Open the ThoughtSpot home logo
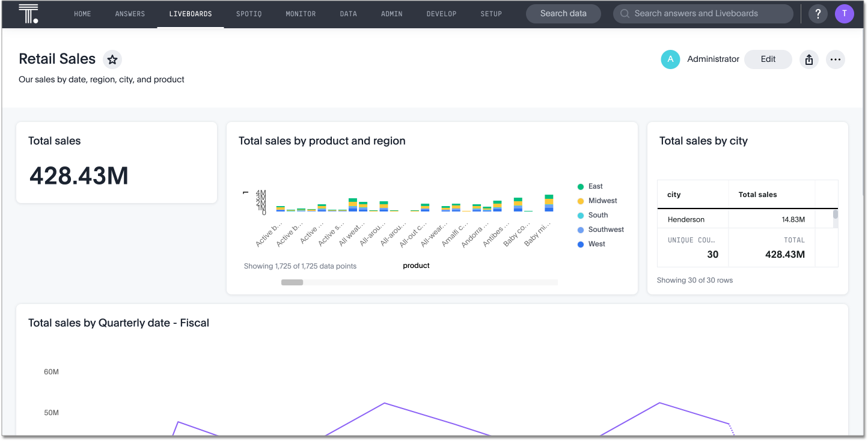Viewport: 868px width, 441px height. [29, 13]
